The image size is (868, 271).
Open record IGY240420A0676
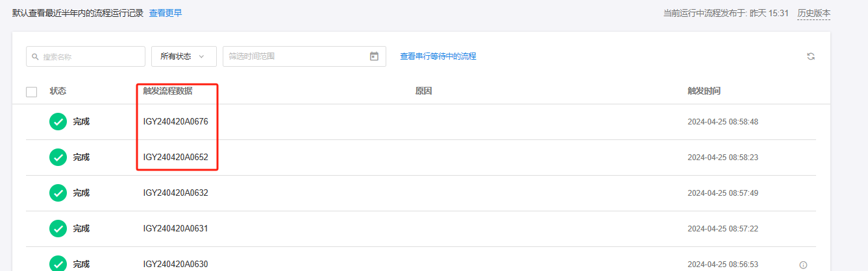[175, 121]
